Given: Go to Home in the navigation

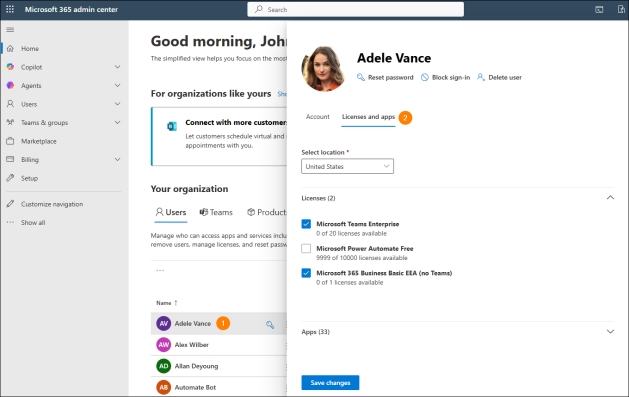Looking at the screenshot, I should coord(30,49).
